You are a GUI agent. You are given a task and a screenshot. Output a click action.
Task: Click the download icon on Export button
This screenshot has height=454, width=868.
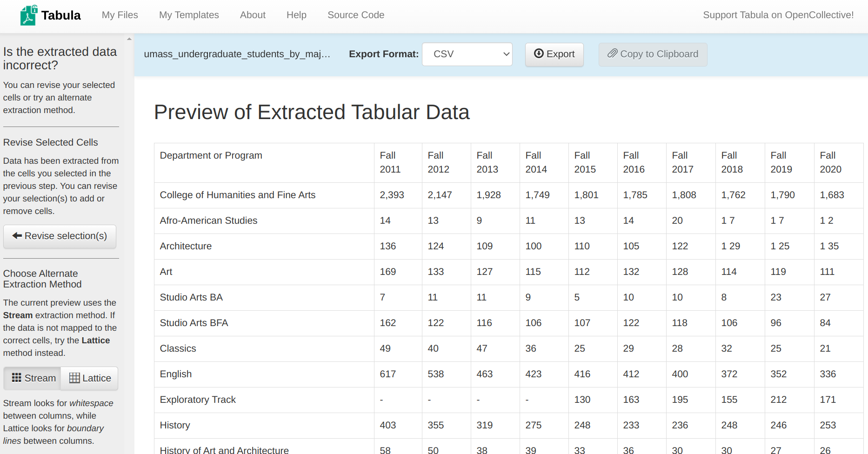click(x=539, y=53)
